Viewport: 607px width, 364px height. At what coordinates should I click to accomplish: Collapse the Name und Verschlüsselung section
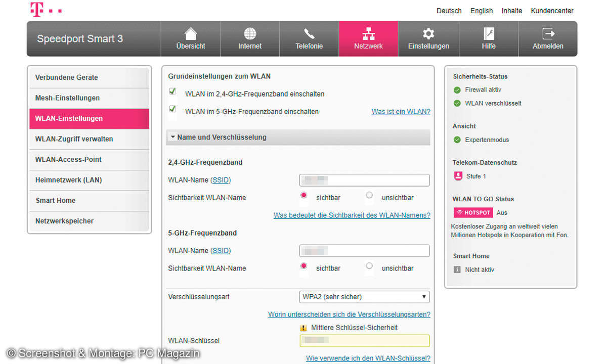click(x=298, y=137)
